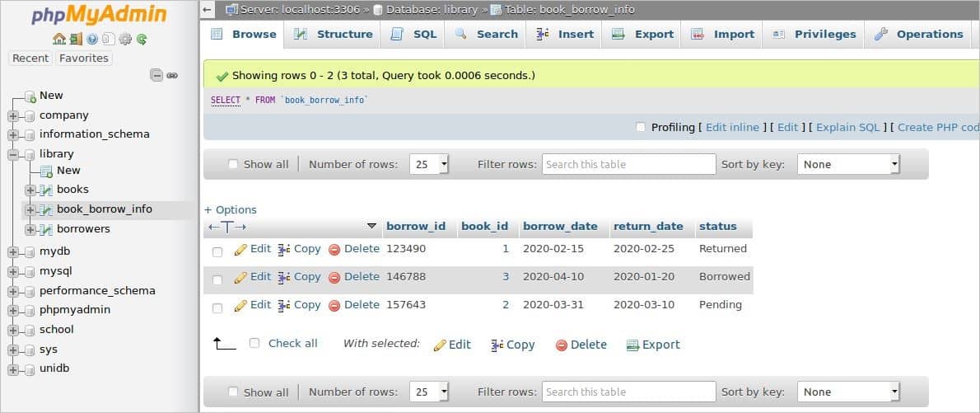The image size is (980, 413).
Task: Click the Favorites button
Action: pyautogui.click(x=84, y=59)
